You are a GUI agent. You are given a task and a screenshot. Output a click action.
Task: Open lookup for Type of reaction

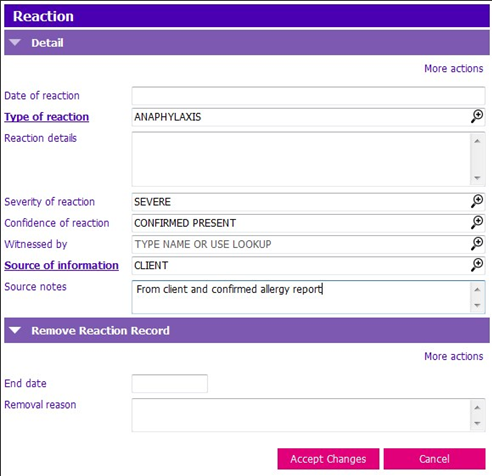477,117
